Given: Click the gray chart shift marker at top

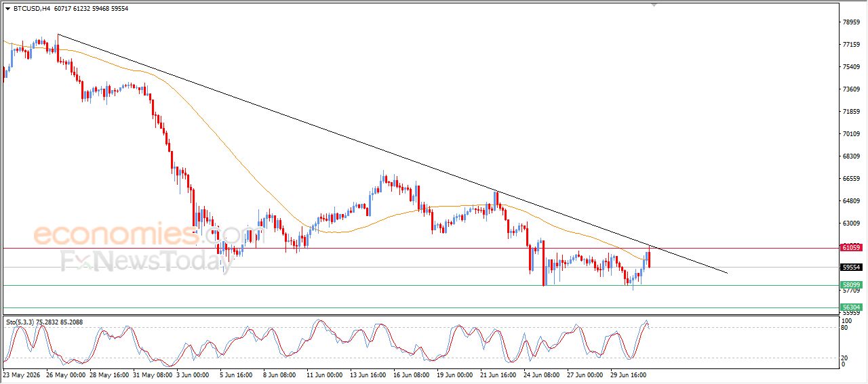Looking at the screenshot, I should click(x=654, y=5).
